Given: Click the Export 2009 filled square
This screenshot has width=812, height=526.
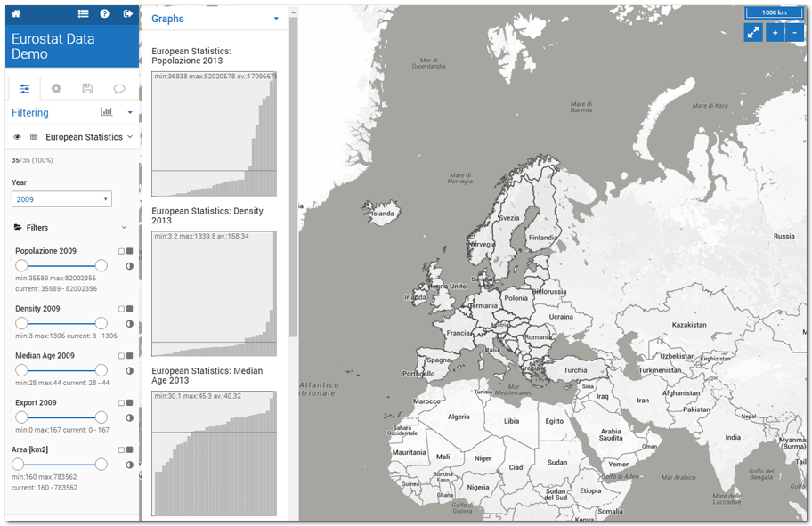Looking at the screenshot, I should [x=129, y=403].
